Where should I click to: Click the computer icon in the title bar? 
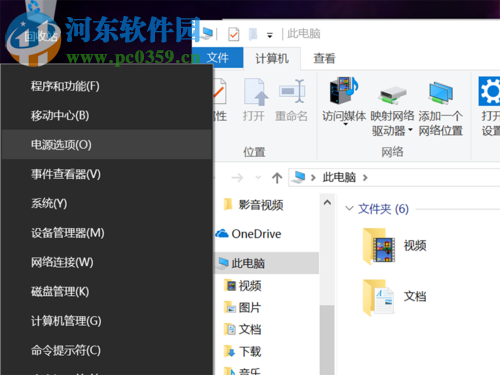[x=207, y=33]
